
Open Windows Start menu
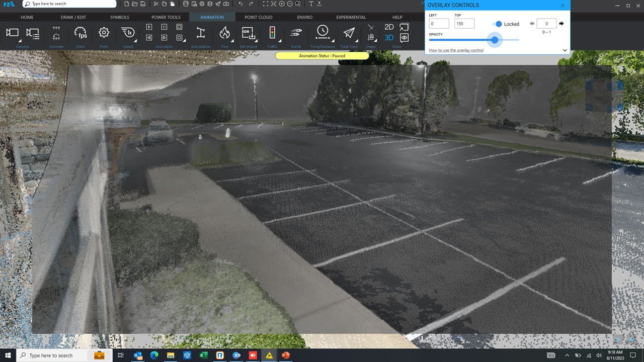pos(8,355)
